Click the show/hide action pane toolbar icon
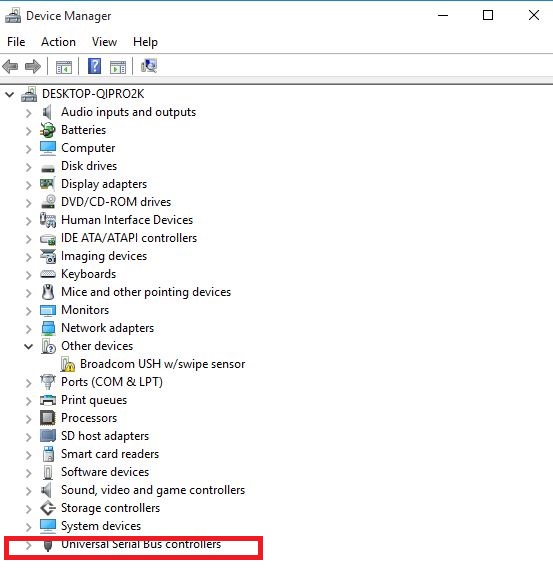 tap(118, 67)
